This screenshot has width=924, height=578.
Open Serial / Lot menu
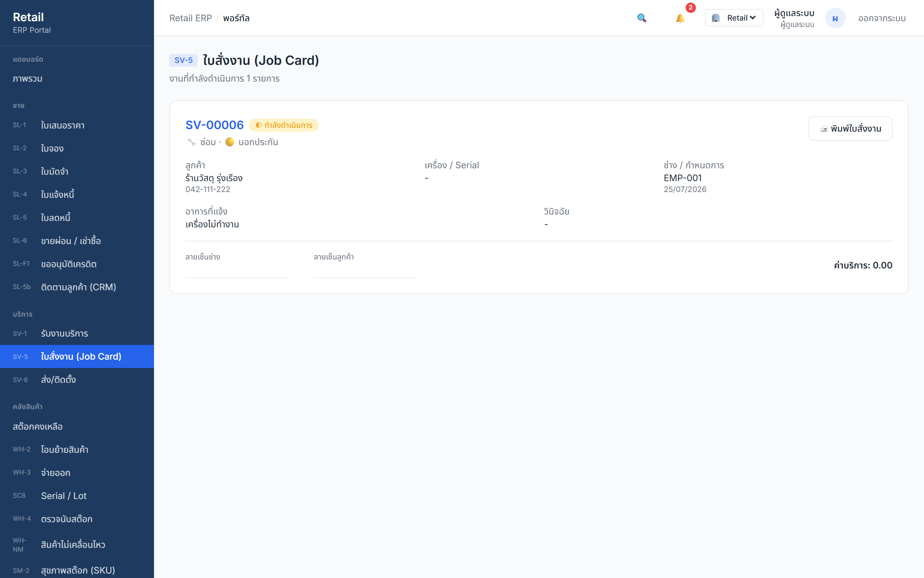point(77,495)
